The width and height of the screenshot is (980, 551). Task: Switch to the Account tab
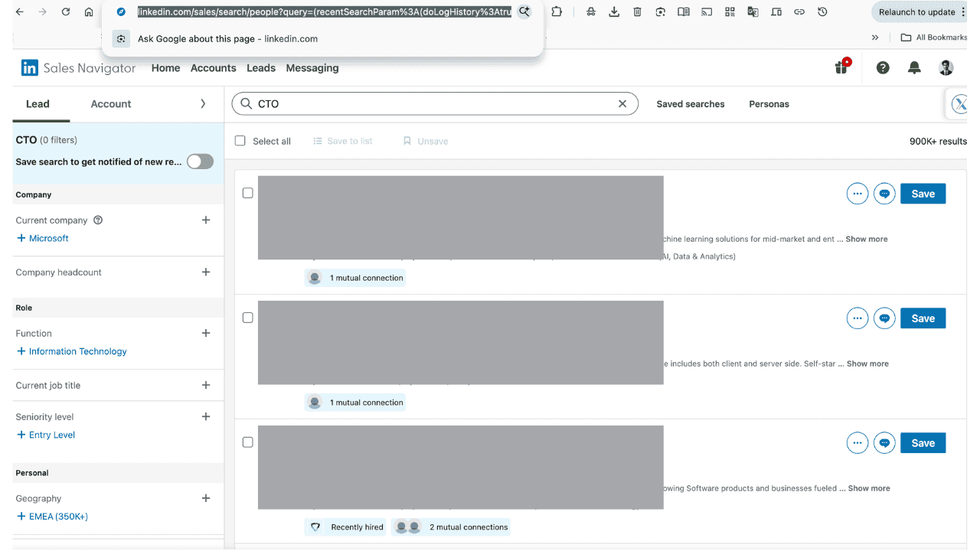110,103
